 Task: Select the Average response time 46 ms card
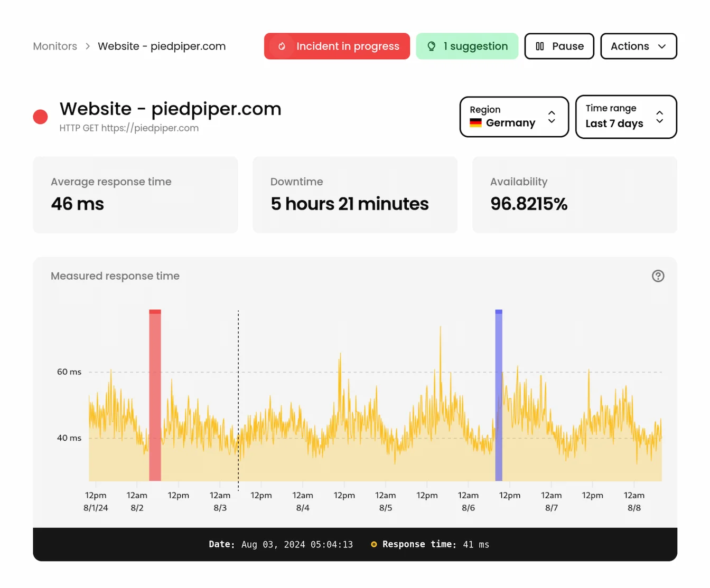[135, 195]
